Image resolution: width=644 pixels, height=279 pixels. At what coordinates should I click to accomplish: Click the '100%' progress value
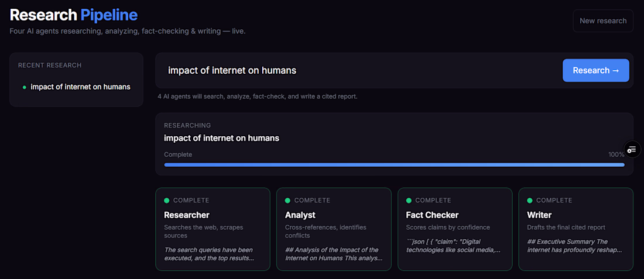point(616,154)
